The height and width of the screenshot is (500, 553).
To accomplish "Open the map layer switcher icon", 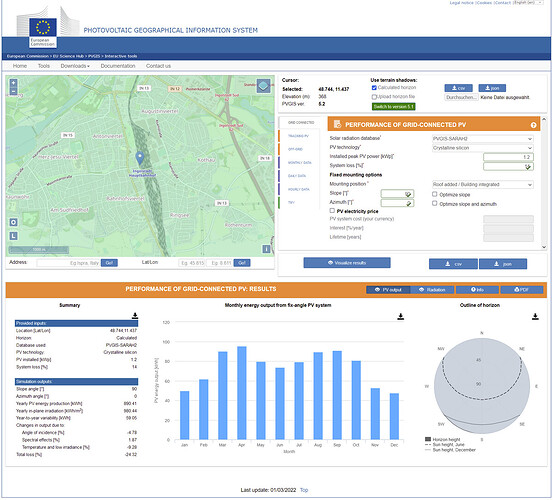I will click(x=263, y=86).
